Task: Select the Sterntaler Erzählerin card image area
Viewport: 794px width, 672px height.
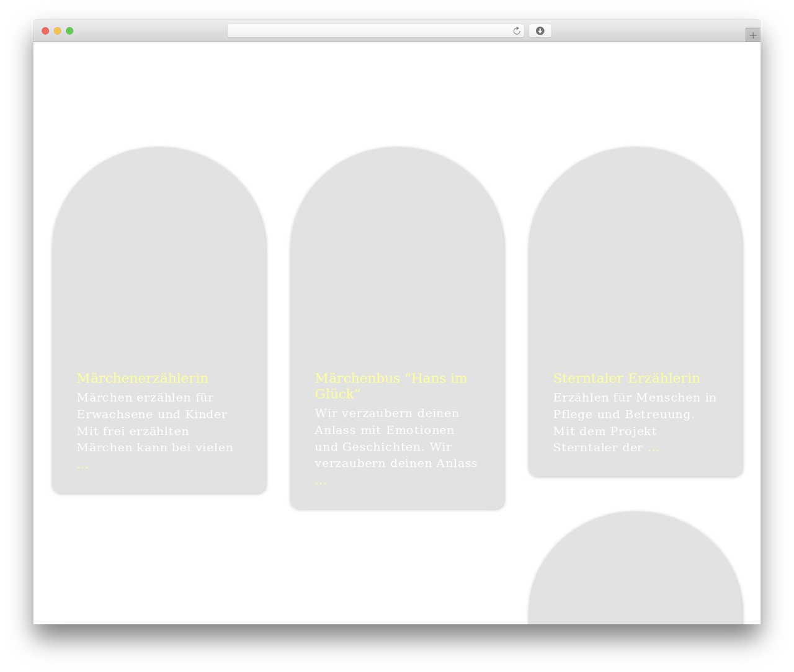Action: tap(636, 254)
